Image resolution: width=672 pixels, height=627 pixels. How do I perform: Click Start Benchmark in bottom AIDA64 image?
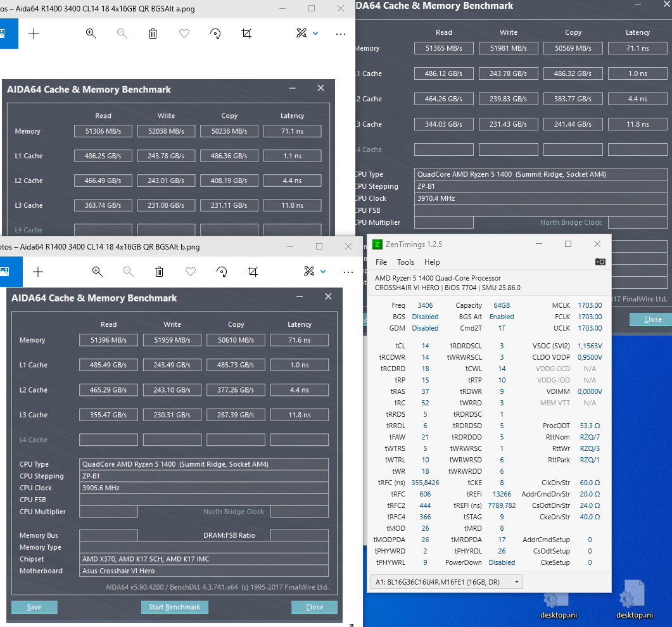(174, 607)
